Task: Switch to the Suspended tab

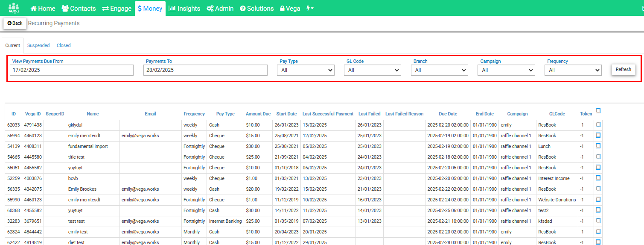Action: pyautogui.click(x=38, y=45)
